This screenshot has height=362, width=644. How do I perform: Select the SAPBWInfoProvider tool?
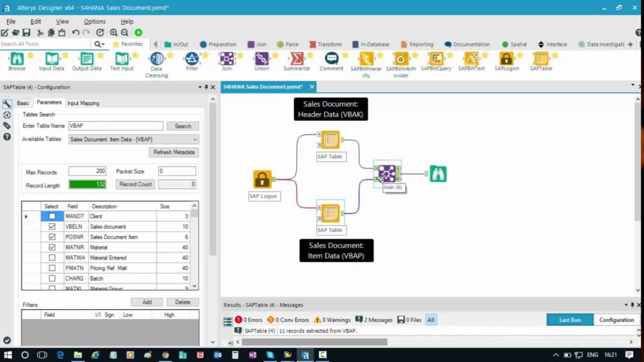[x=401, y=65]
